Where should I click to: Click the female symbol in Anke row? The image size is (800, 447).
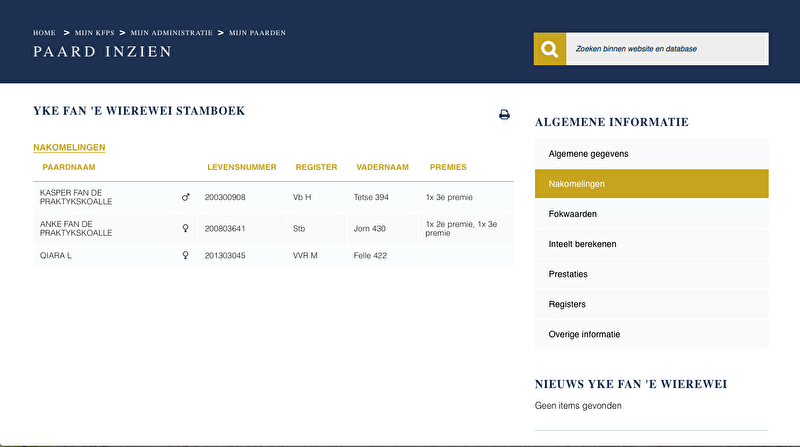186,228
